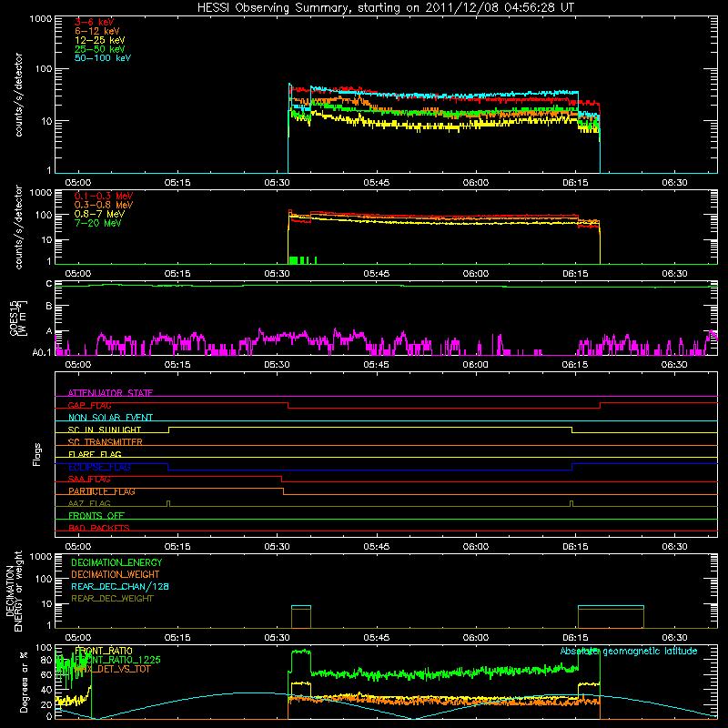Select the AAZ_FLAG label
This screenshot has height=728, width=728.
point(89,503)
